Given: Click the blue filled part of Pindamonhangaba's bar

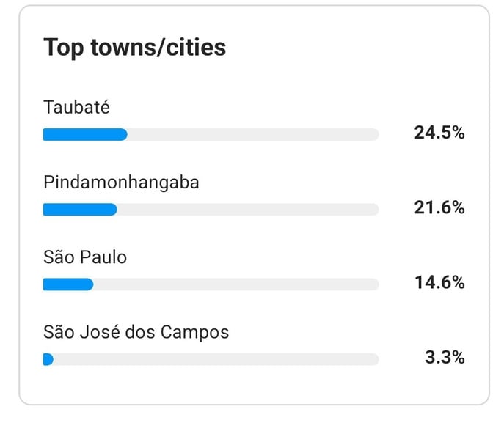Looking at the screenshot, I should [x=79, y=210].
